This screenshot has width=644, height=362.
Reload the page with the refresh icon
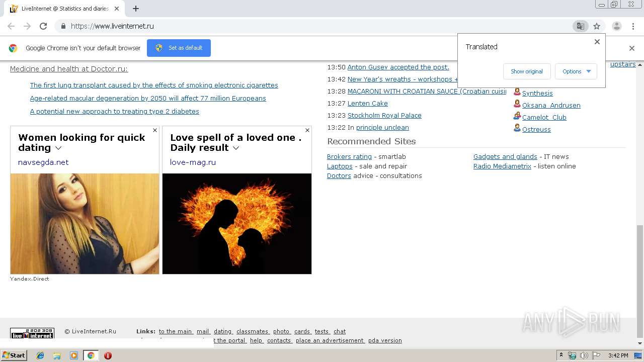coord(43,26)
